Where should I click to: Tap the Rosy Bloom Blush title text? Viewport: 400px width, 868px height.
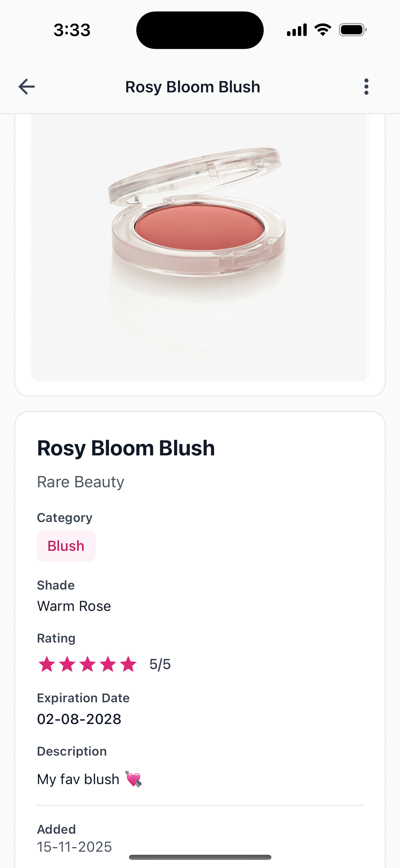[x=126, y=448]
